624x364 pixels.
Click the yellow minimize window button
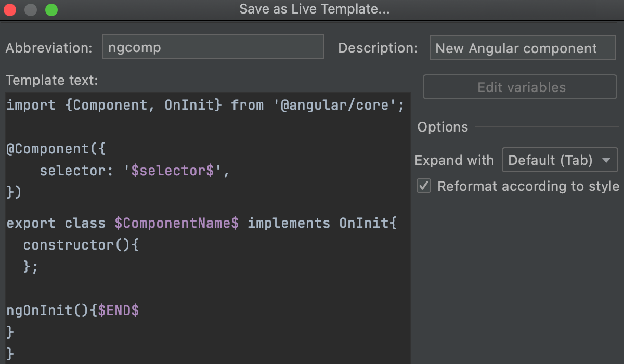30,9
